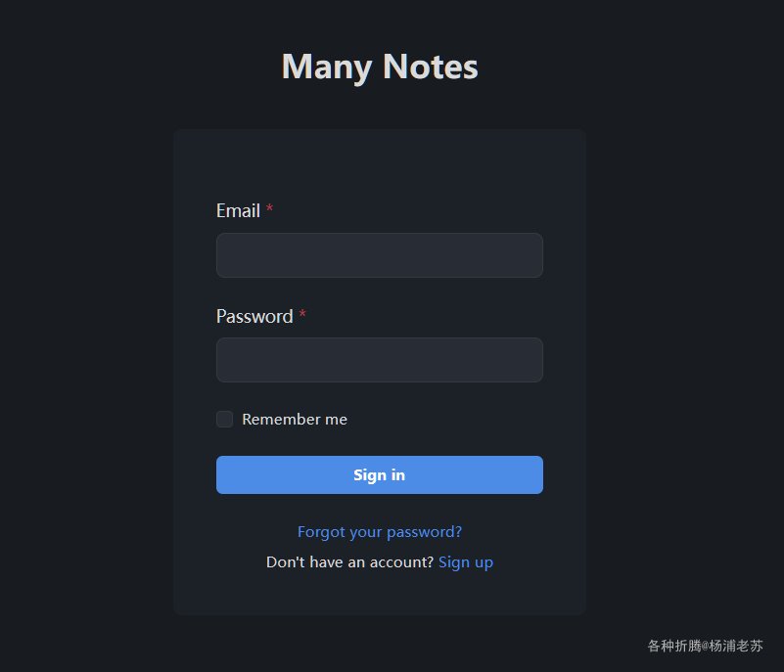The height and width of the screenshot is (672, 784).
Task: Enable the Remember me checkbox
Action: [224, 420]
